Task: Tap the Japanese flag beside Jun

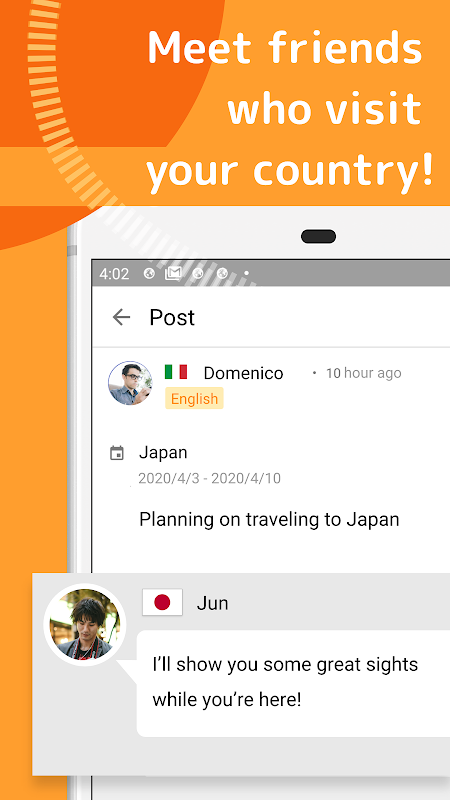Action: (x=162, y=602)
